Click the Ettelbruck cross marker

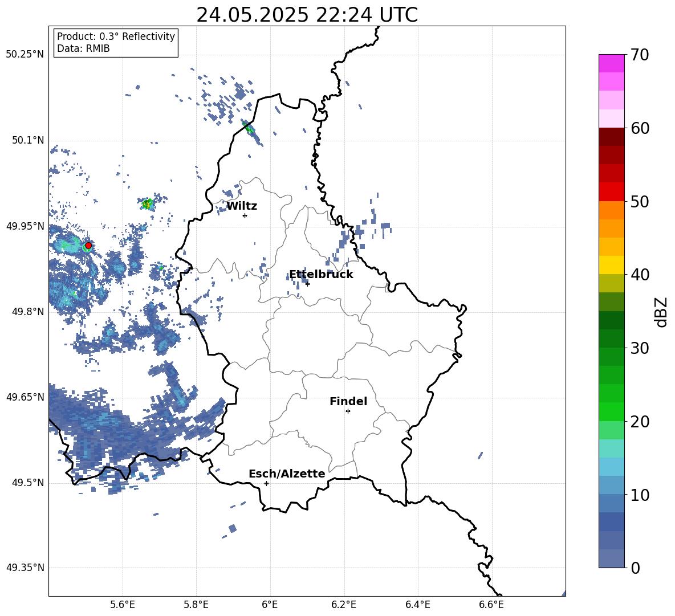[307, 284]
